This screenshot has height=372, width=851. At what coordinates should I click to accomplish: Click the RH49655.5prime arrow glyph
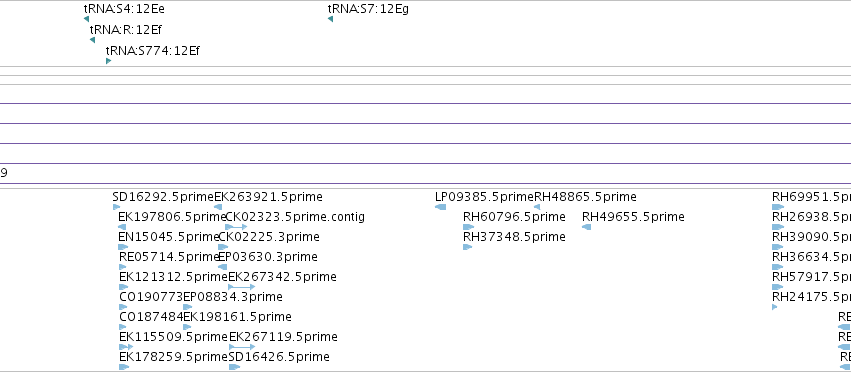click(x=586, y=227)
